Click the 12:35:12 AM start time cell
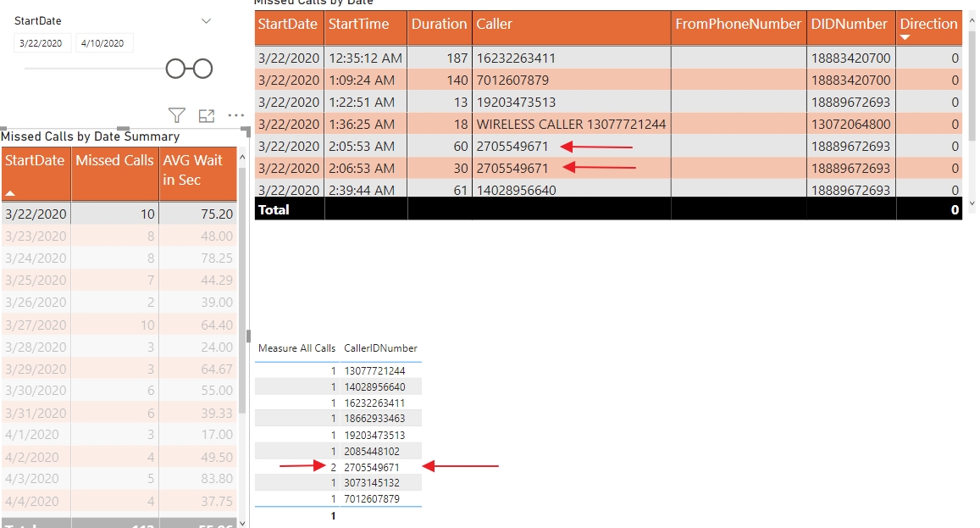 (x=366, y=58)
